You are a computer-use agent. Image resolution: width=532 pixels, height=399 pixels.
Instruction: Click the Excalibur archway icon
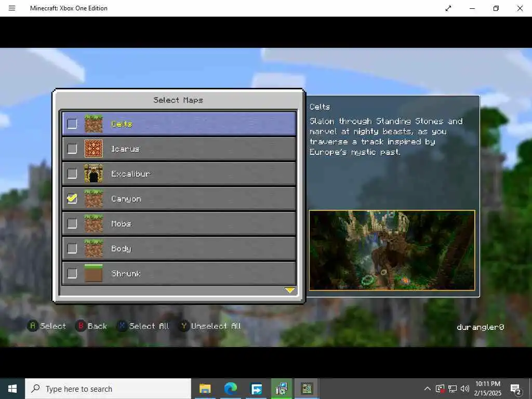pos(94,174)
